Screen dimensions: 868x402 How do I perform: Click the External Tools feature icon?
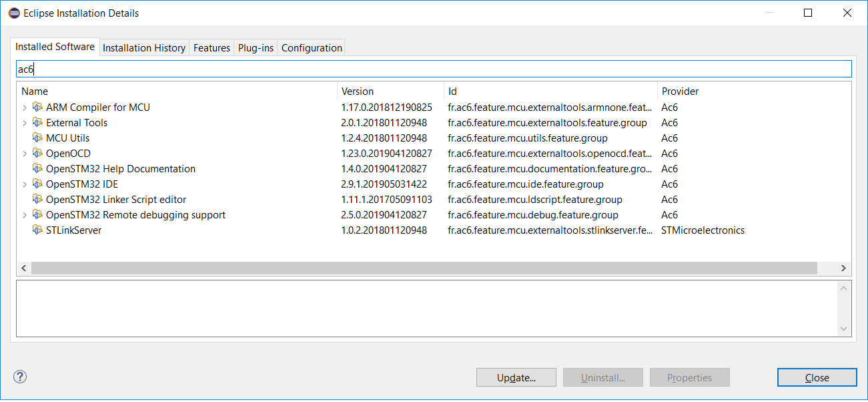[37, 123]
